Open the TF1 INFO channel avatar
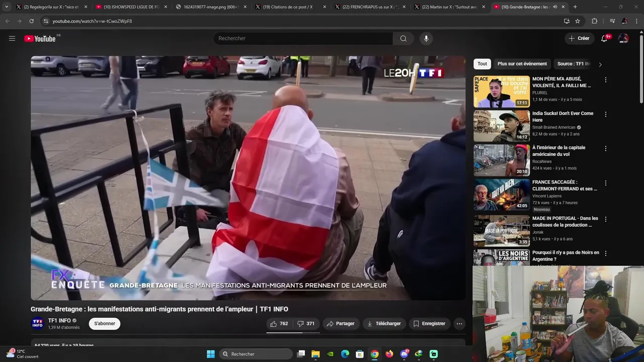The image size is (644, 362). (38, 324)
